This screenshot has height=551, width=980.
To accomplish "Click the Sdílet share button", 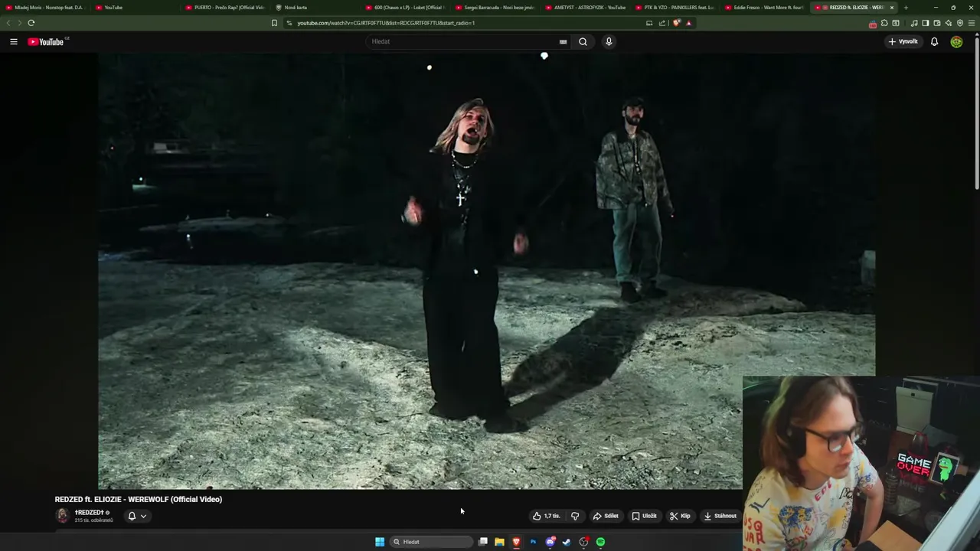I will coord(606,516).
